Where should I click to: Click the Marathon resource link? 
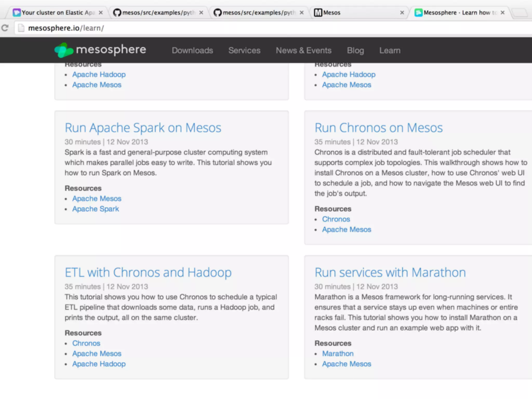tap(338, 354)
